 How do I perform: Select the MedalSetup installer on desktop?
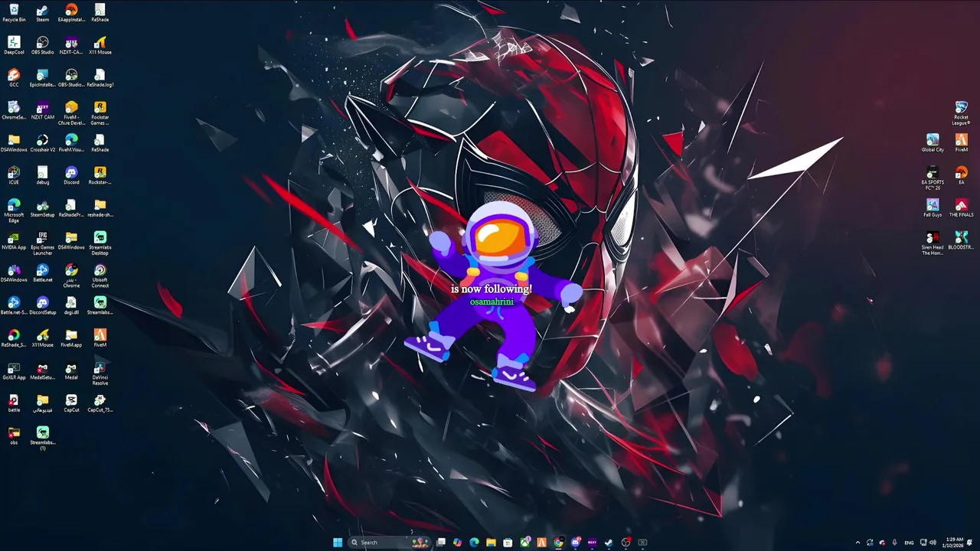coord(42,370)
